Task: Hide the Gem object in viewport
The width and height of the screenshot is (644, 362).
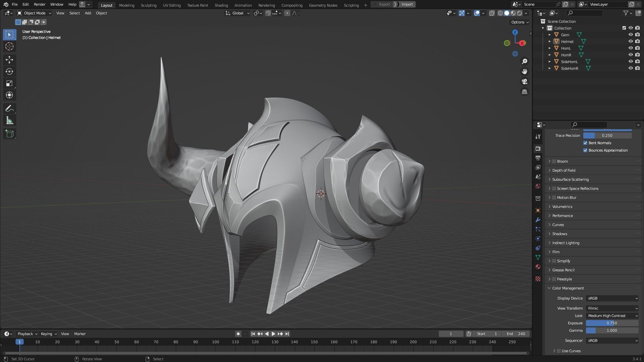Action: (x=631, y=35)
